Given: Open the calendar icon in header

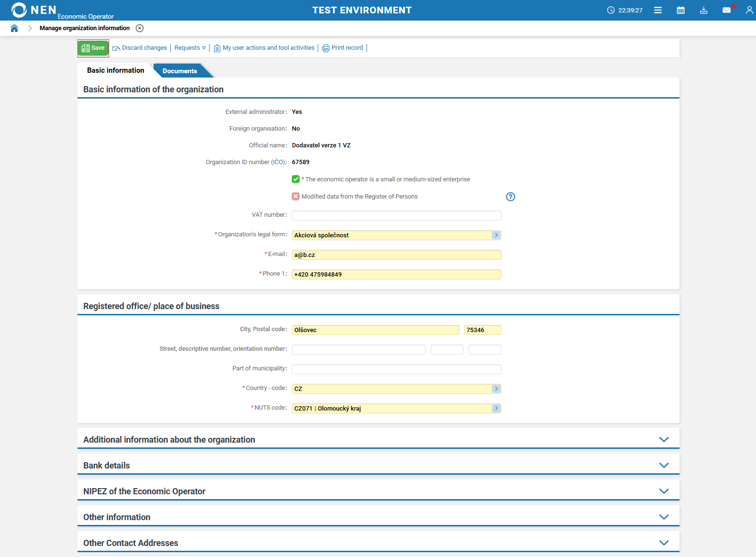Looking at the screenshot, I should pos(681,10).
